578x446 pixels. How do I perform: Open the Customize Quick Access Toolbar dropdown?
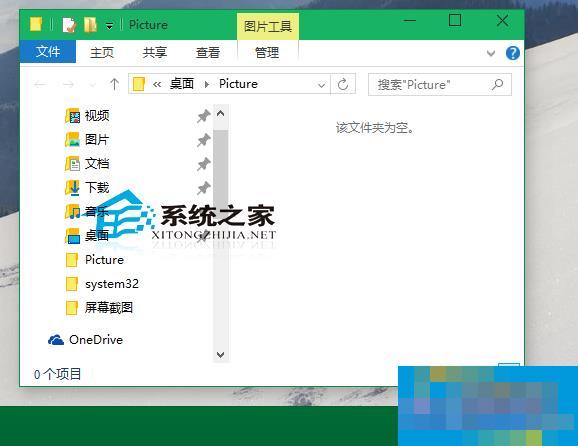(109, 26)
